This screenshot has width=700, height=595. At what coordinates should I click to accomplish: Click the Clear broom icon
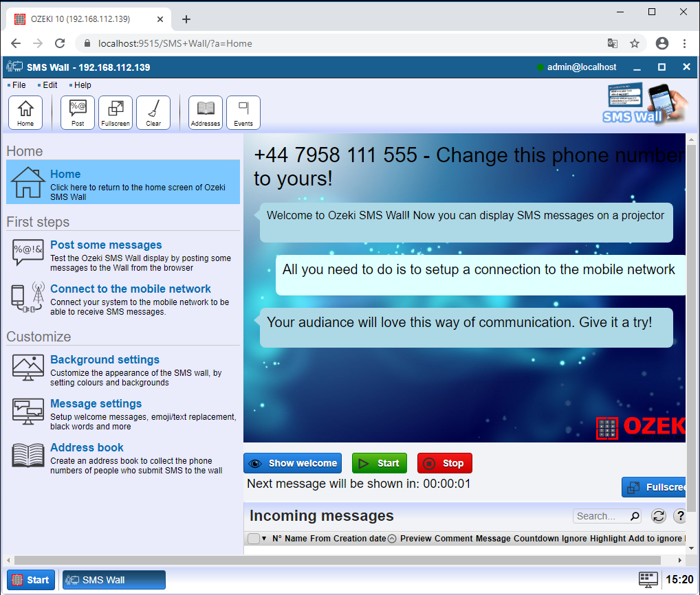pos(153,113)
